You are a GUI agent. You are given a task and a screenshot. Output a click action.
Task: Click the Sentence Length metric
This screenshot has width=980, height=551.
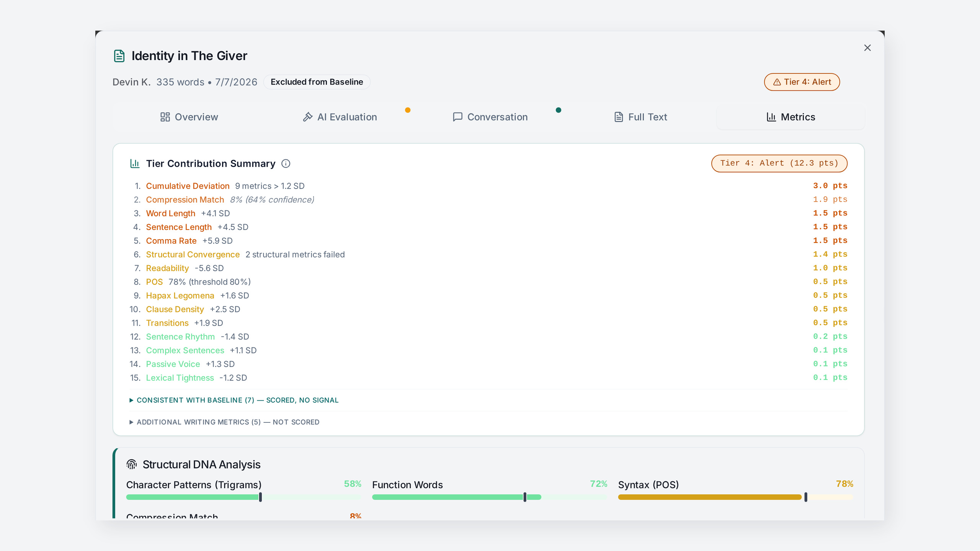pos(179,227)
